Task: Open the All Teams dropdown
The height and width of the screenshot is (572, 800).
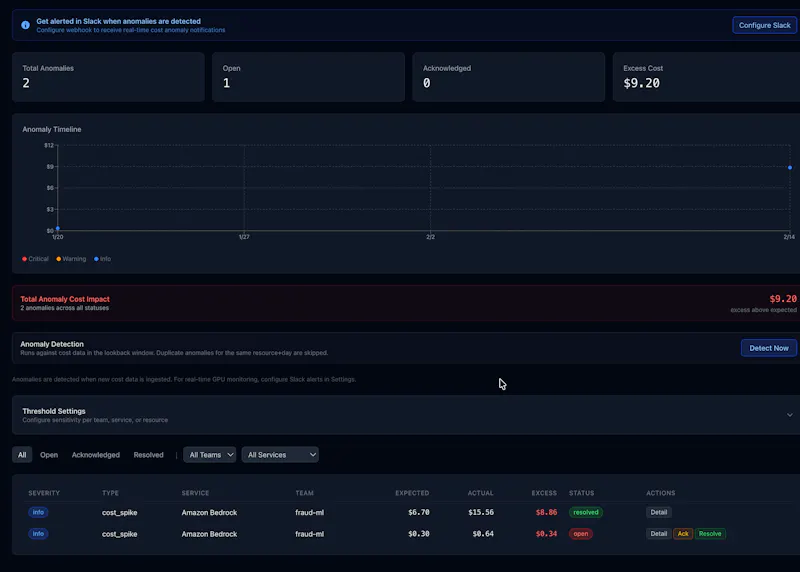Action: coord(210,455)
